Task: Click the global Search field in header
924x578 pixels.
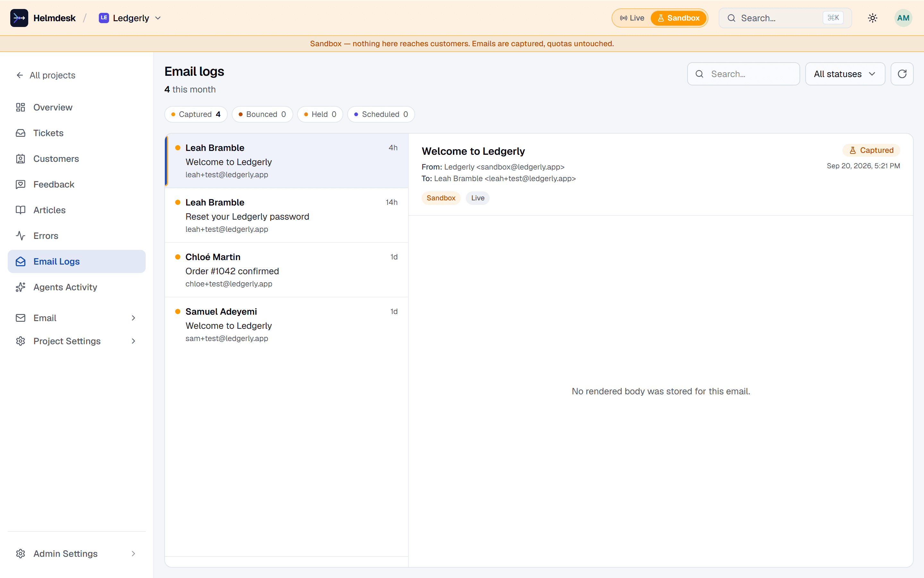Action: [x=785, y=18]
